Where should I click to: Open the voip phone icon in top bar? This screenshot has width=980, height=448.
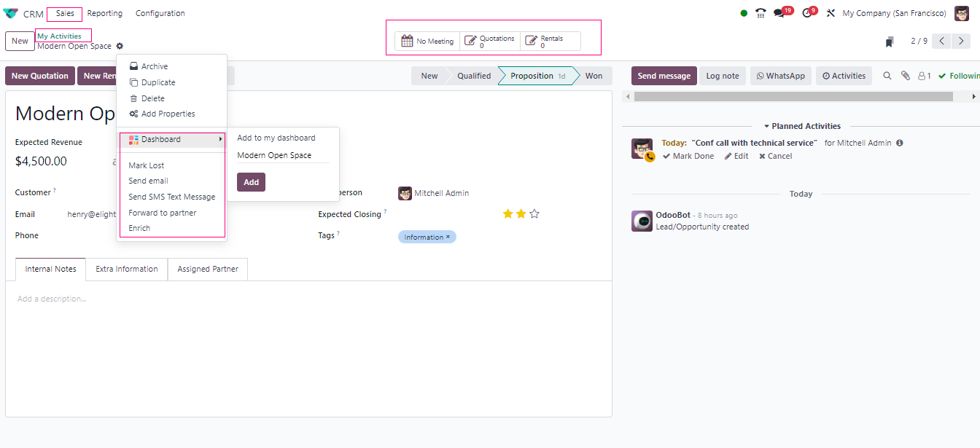coord(761,13)
